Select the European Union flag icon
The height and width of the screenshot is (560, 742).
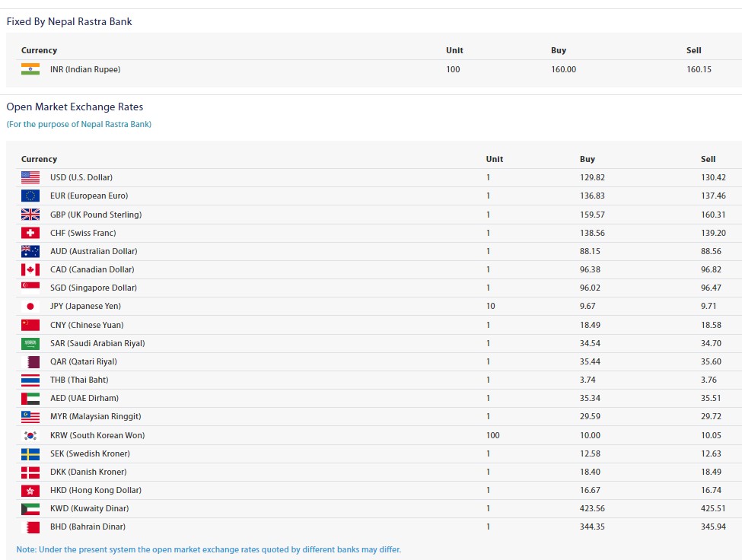30,196
